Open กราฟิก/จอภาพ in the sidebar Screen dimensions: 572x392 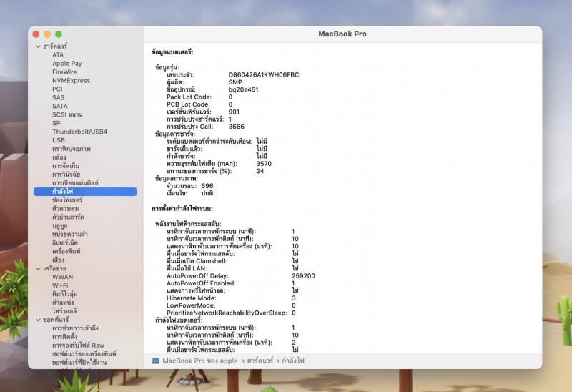(x=71, y=149)
